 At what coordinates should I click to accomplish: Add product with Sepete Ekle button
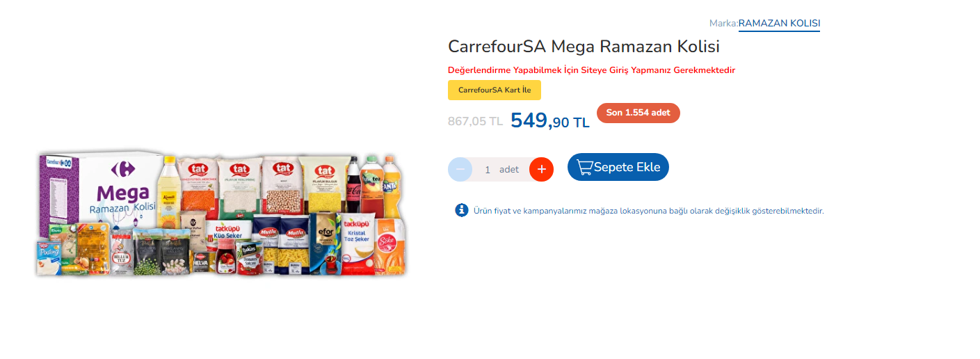(x=618, y=167)
